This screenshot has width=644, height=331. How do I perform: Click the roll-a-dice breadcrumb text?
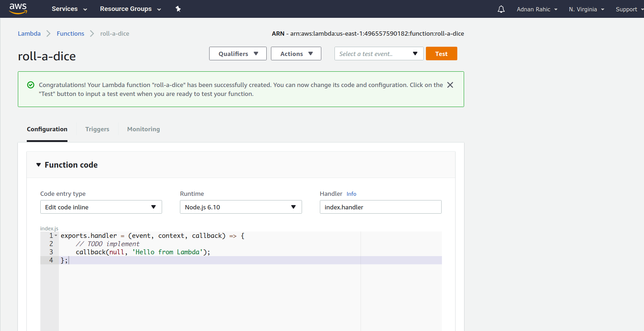(x=115, y=34)
